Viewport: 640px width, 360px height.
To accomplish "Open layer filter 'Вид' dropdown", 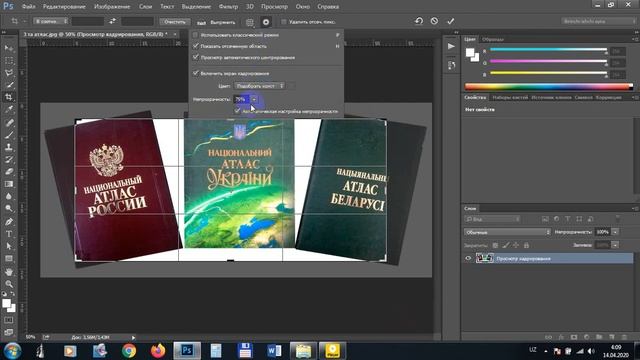I will click(x=492, y=219).
